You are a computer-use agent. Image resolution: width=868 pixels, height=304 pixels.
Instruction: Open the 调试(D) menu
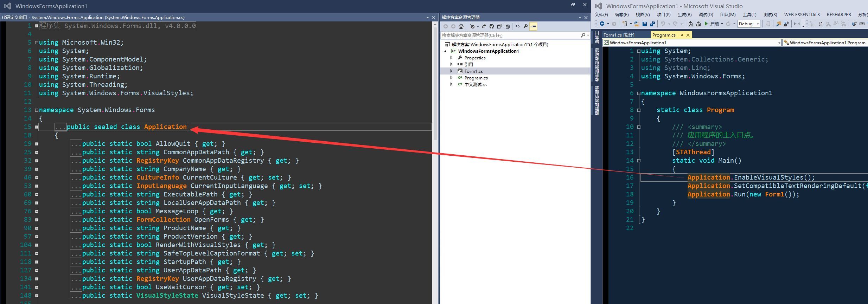coord(706,14)
